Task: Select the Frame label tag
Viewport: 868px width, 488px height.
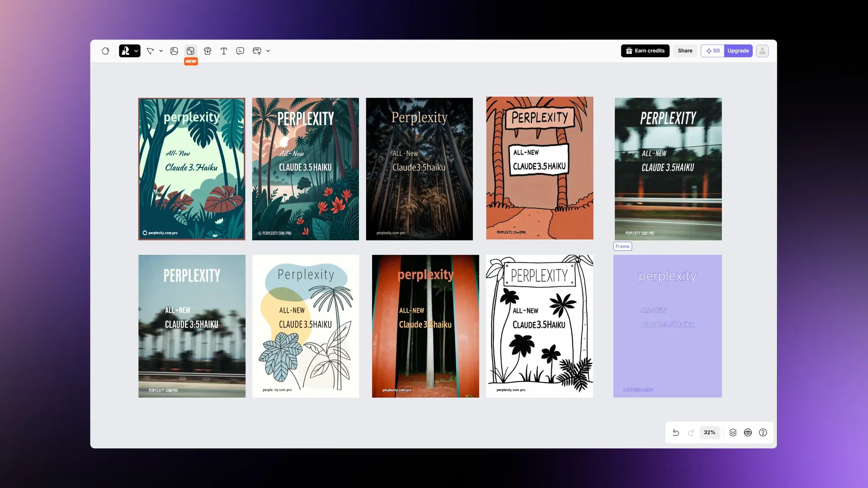Action: 623,247
